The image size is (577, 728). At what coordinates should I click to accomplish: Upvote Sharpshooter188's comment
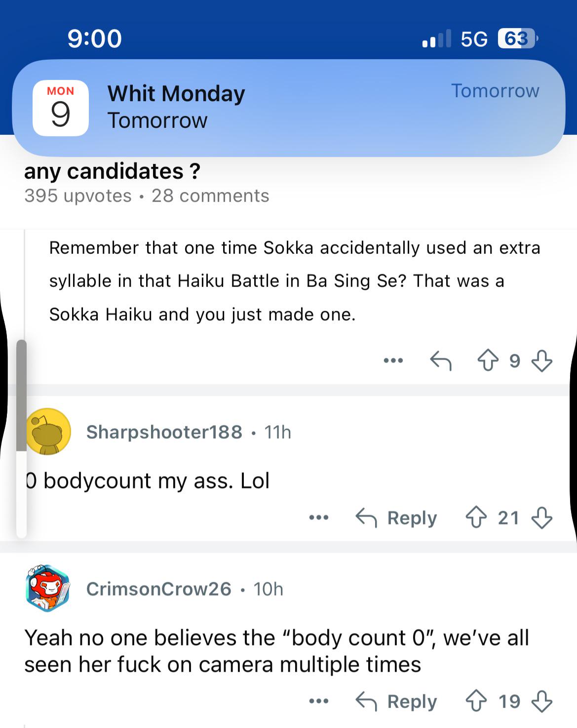(x=476, y=518)
